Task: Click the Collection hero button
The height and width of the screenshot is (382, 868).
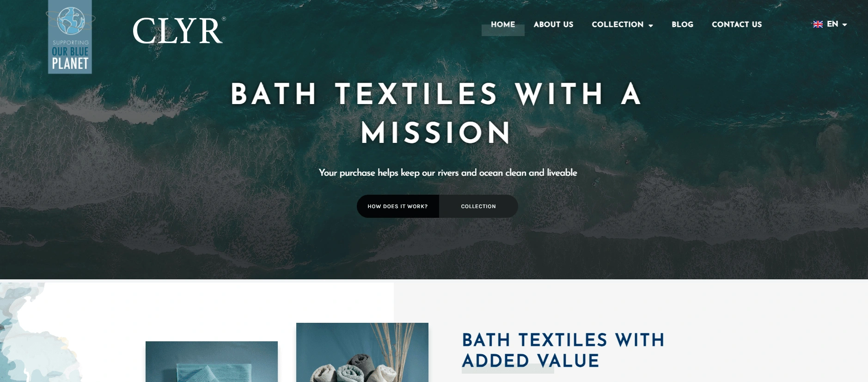Action: tap(478, 206)
